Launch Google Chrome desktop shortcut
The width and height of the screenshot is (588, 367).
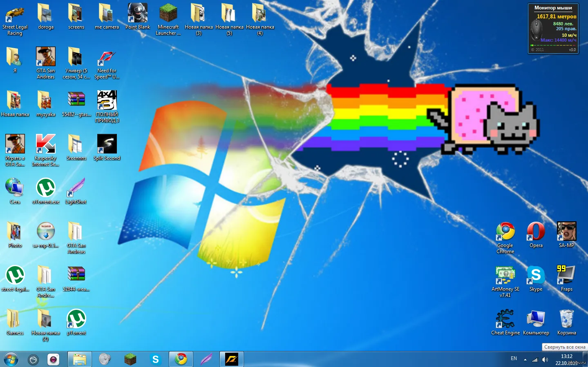coord(505,238)
